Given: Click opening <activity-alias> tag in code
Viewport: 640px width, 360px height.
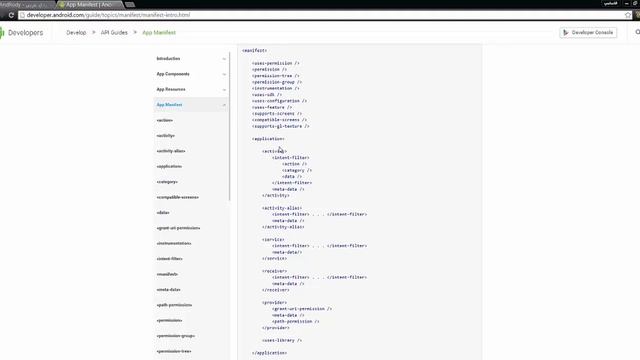Looking at the screenshot, I should pos(282,208).
